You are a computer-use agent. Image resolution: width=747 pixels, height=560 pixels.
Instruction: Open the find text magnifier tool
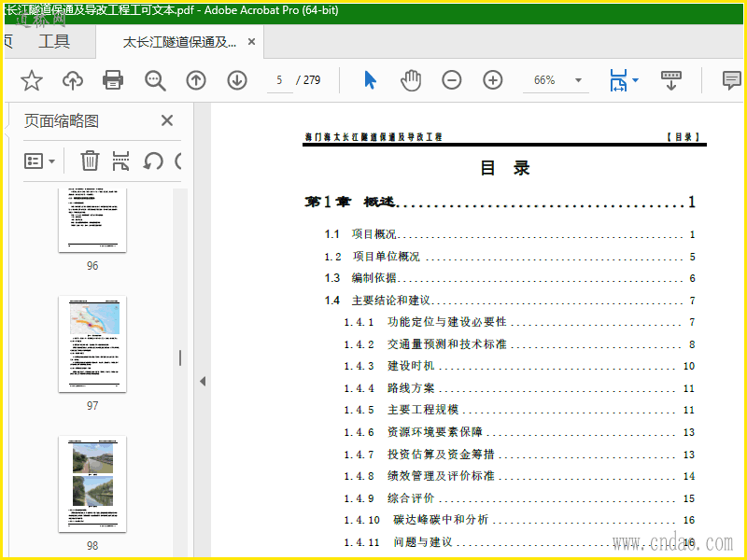pos(155,80)
